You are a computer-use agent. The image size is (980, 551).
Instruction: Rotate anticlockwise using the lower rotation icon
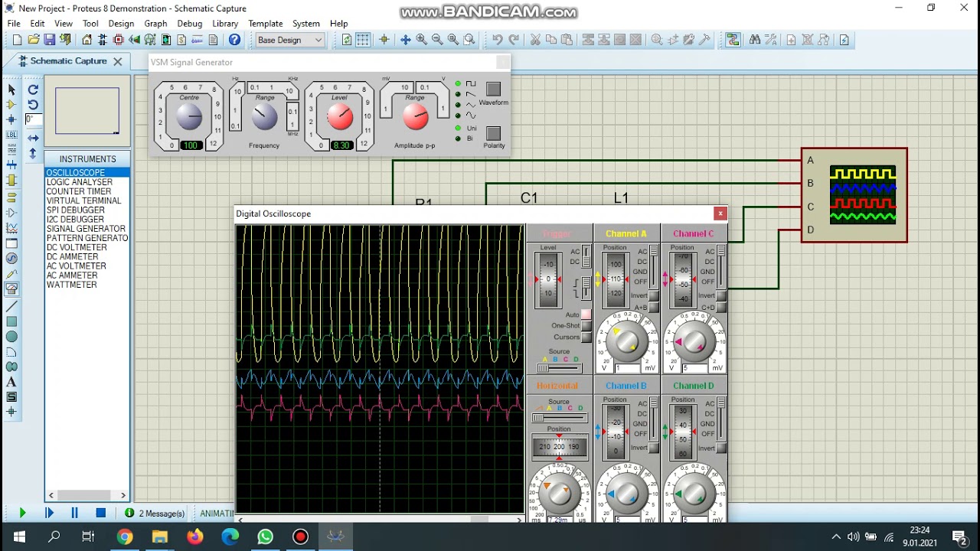click(33, 105)
